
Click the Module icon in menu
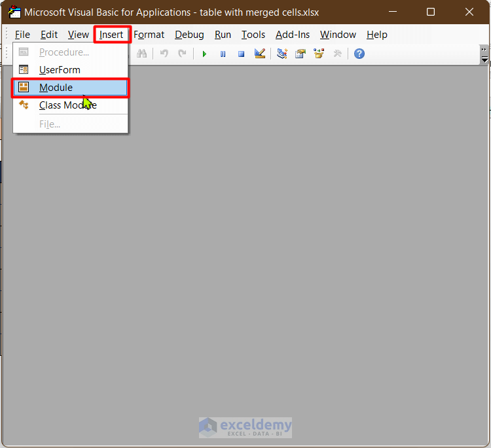(x=24, y=87)
